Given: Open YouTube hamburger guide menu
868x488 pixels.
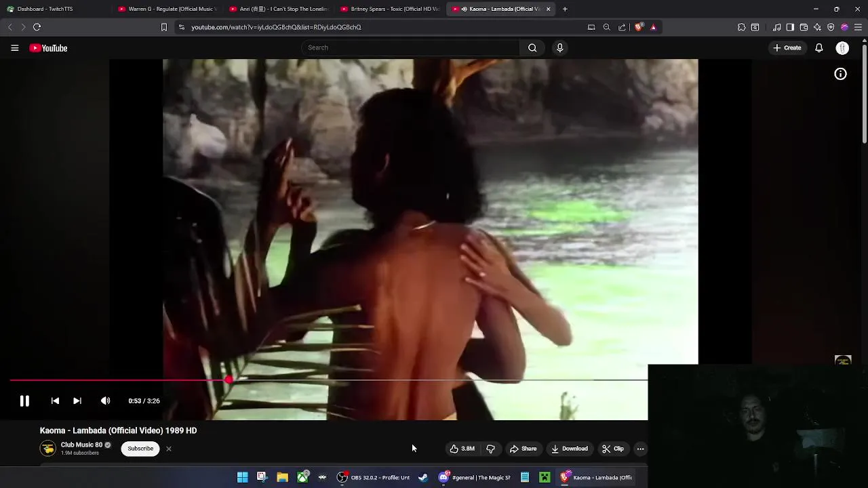Looking at the screenshot, I should point(14,48).
